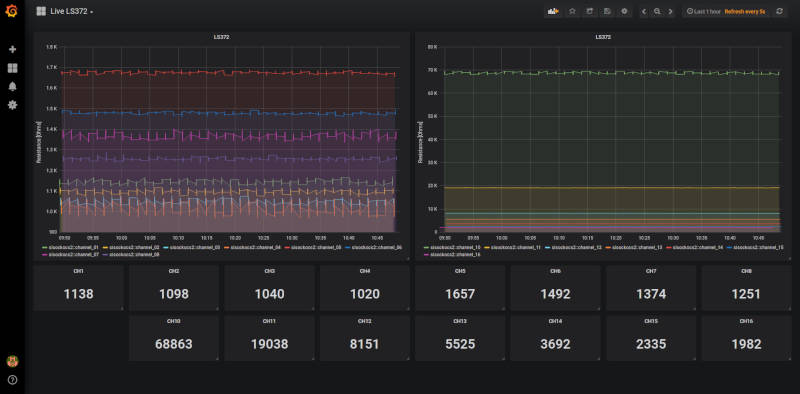The image size is (800, 394).
Task: Click the 1374 value in CH7 panel
Action: [x=651, y=294]
